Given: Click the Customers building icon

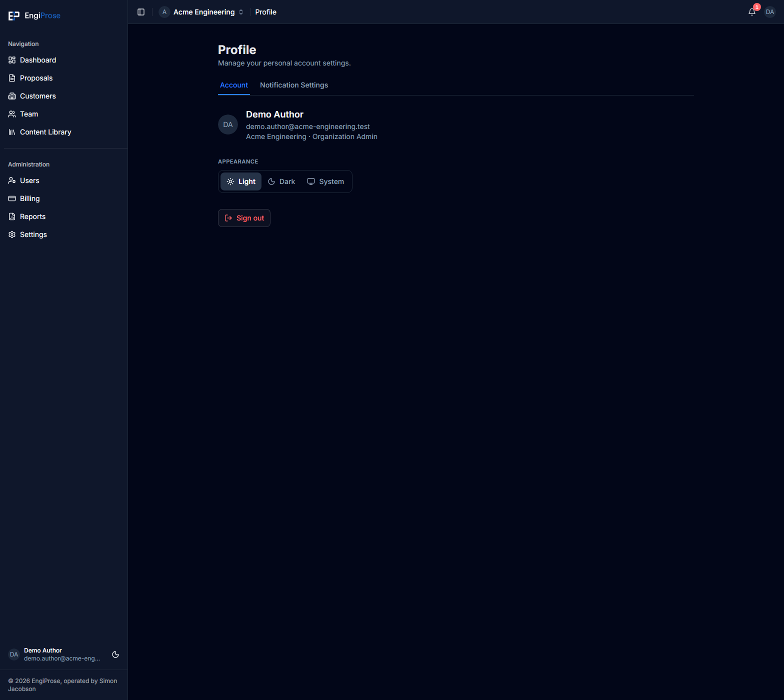Looking at the screenshot, I should (12, 96).
